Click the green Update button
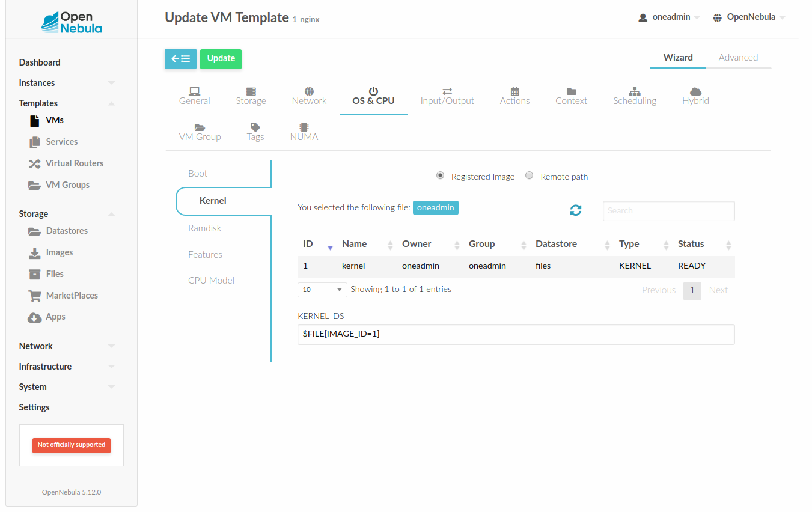This screenshot has width=812, height=512. [221, 59]
